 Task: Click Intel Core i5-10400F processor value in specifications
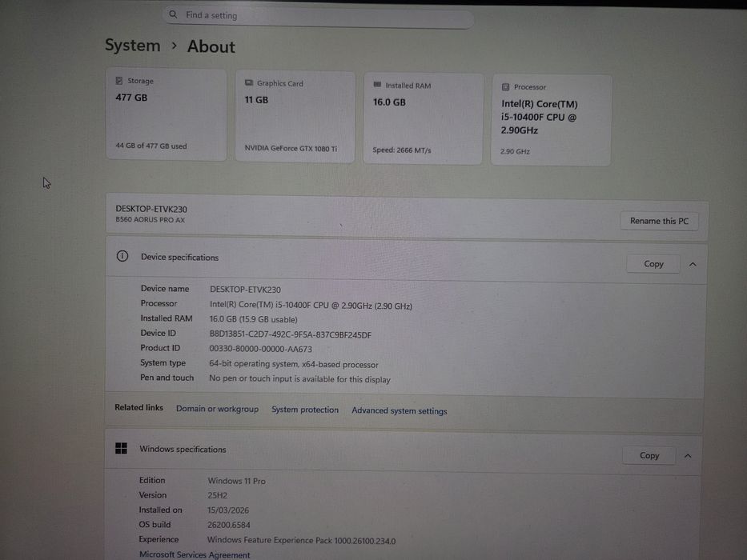pyautogui.click(x=311, y=306)
